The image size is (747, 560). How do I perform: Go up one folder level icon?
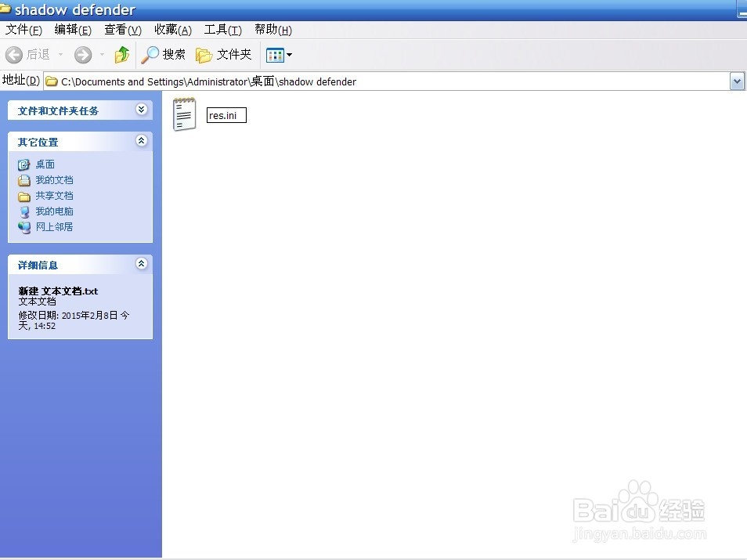coord(122,55)
